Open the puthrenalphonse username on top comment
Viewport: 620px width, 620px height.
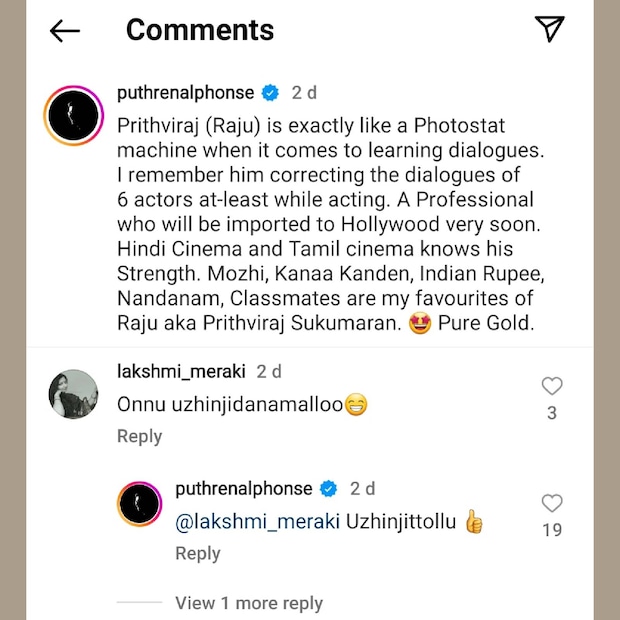[185, 93]
